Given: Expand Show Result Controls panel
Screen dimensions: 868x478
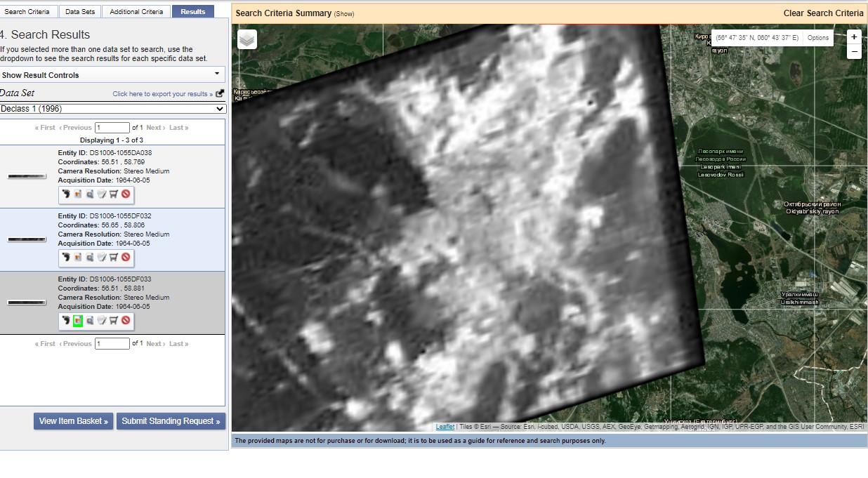Looking at the screenshot, I should (x=112, y=75).
